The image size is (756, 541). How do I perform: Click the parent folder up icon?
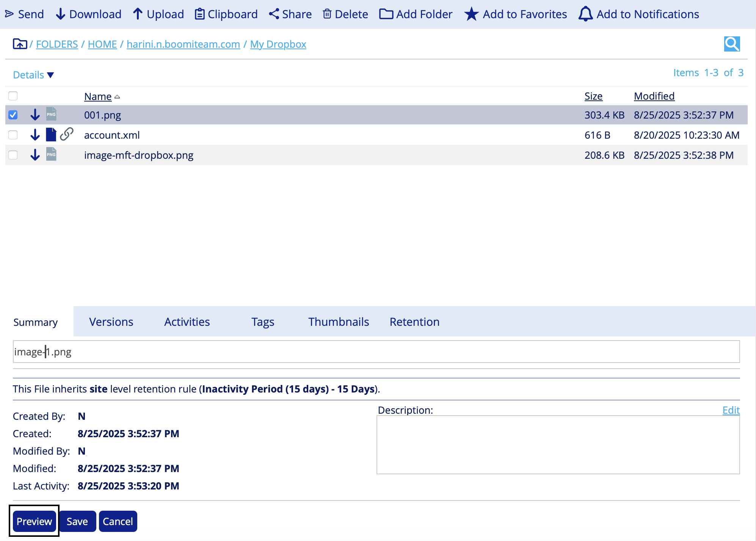(x=20, y=44)
